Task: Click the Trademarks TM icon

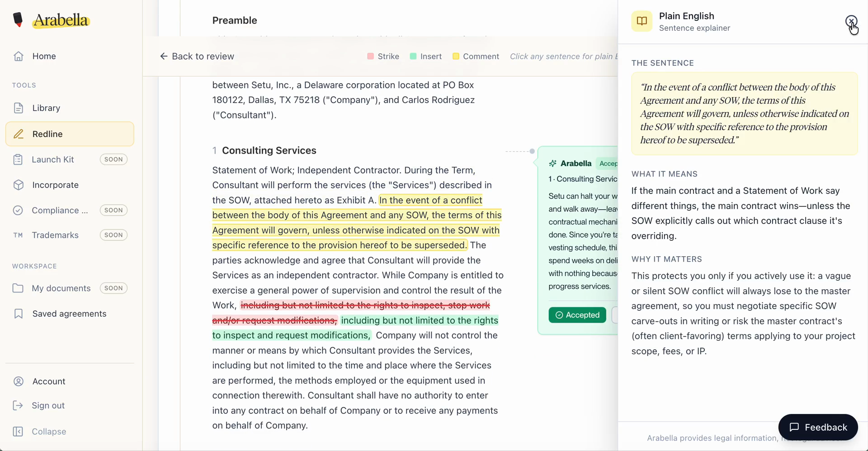Action: pos(18,235)
